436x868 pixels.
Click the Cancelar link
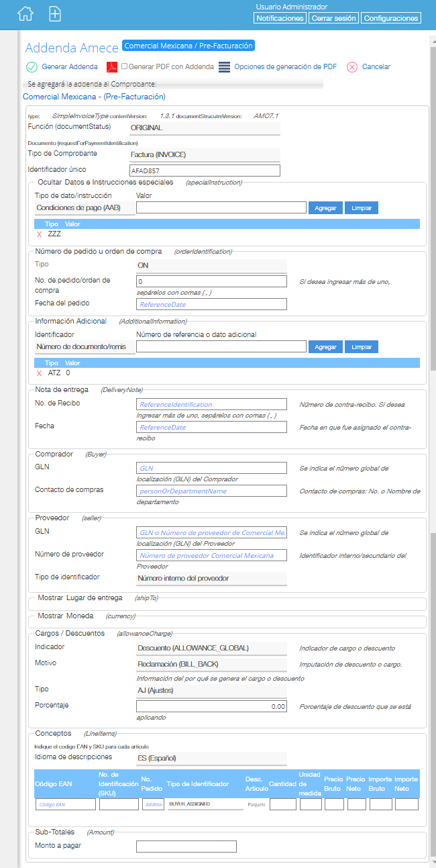376,66
